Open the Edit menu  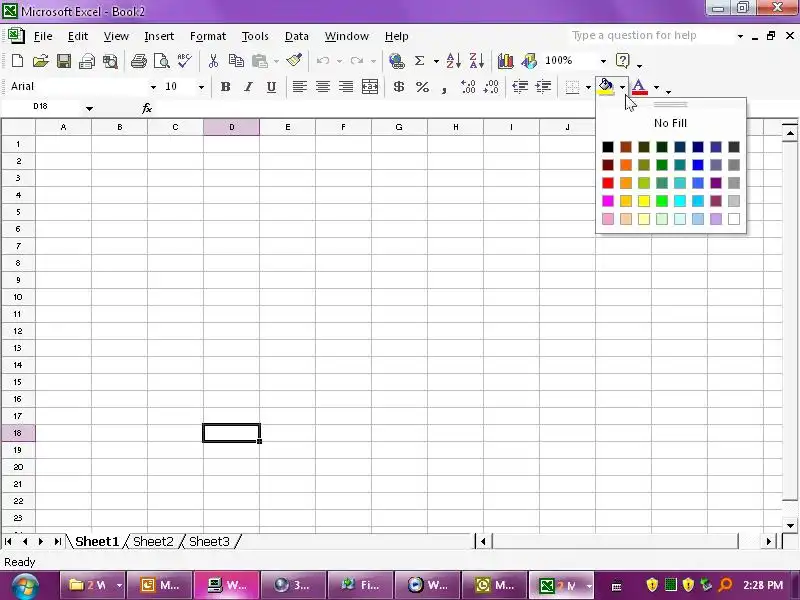coord(78,36)
